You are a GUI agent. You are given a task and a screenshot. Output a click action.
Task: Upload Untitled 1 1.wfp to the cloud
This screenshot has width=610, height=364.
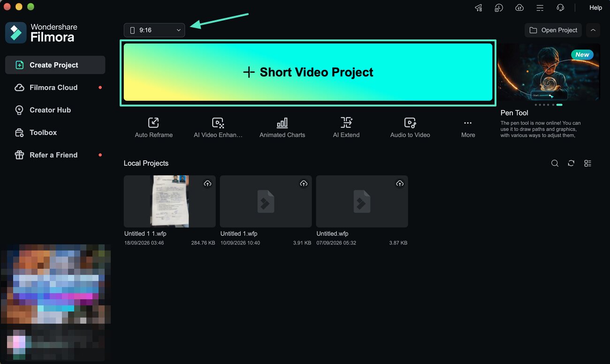(x=207, y=183)
